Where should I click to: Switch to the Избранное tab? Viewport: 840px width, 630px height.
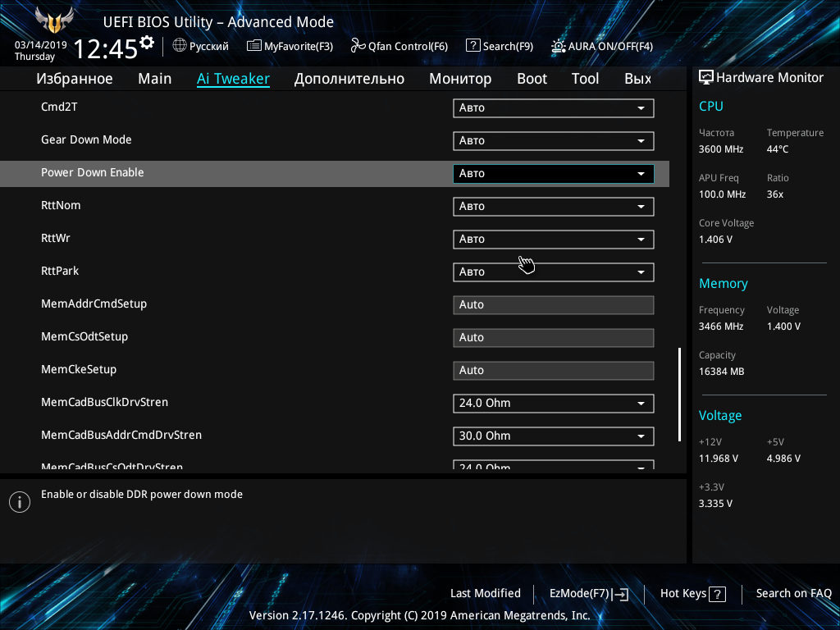75,79
